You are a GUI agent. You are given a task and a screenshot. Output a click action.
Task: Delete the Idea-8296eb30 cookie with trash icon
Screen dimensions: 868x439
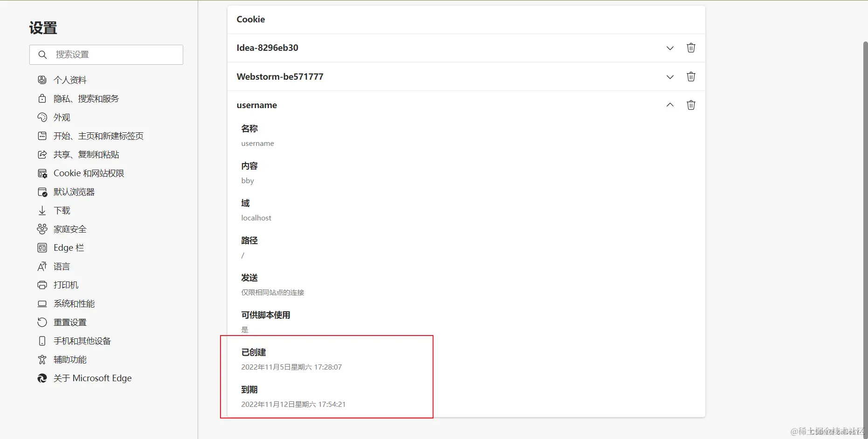(x=691, y=48)
